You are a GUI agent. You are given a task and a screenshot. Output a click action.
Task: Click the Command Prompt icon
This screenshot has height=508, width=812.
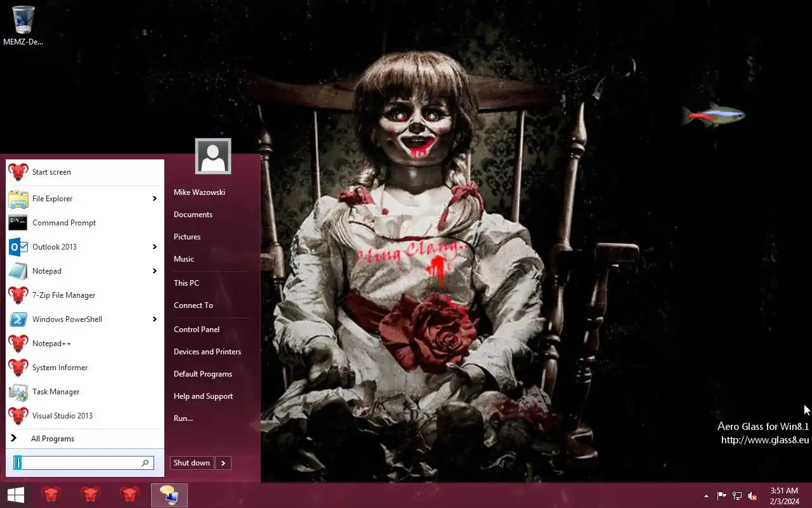(18, 223)
